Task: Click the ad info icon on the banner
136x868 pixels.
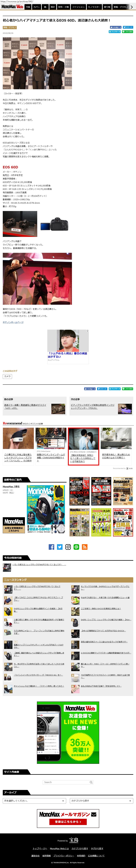Action: click(x=88, y=331)
